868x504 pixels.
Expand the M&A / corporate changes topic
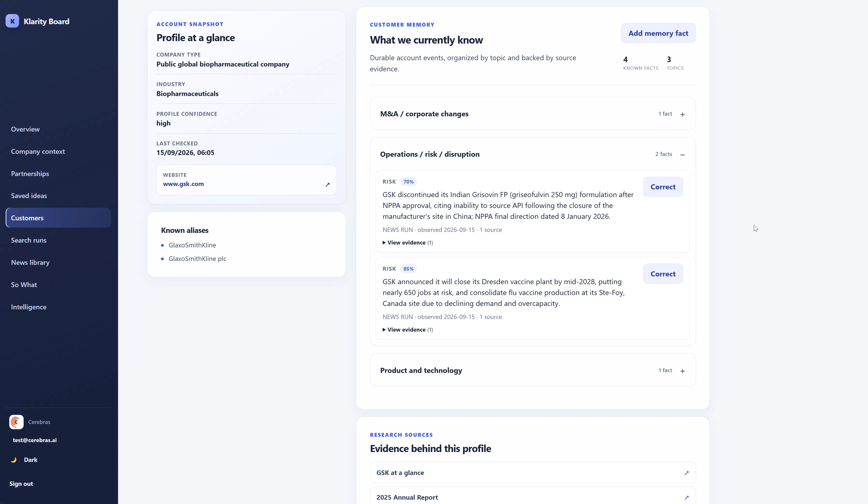533,114
